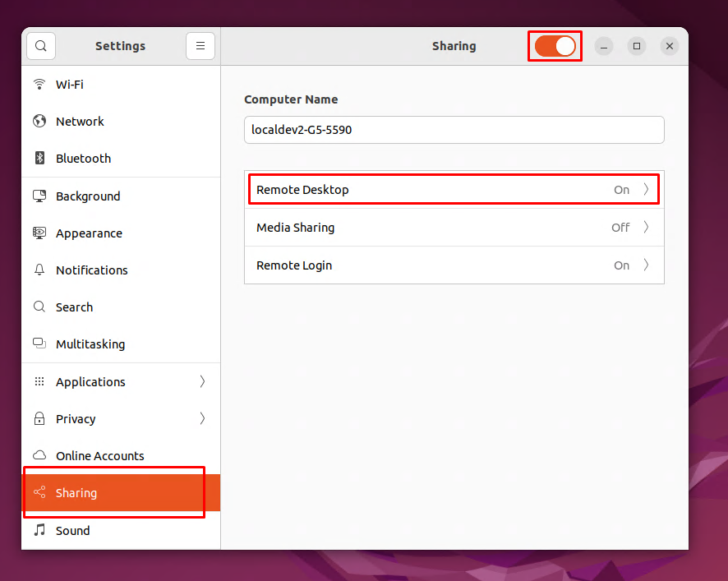Open the Applications settings entry

[121, 381]
